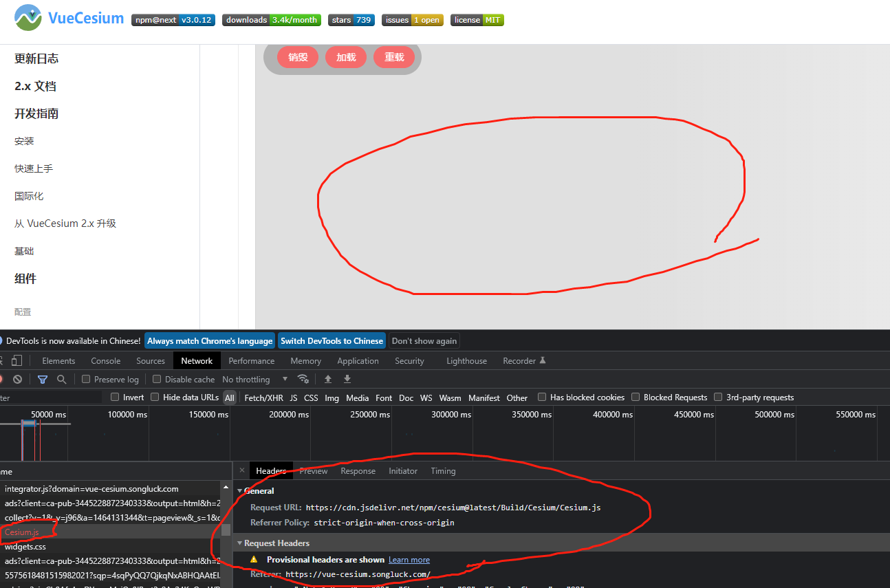Open the Lighthouse tab
The height and width of the screenshot is (588, 890).
466,360
